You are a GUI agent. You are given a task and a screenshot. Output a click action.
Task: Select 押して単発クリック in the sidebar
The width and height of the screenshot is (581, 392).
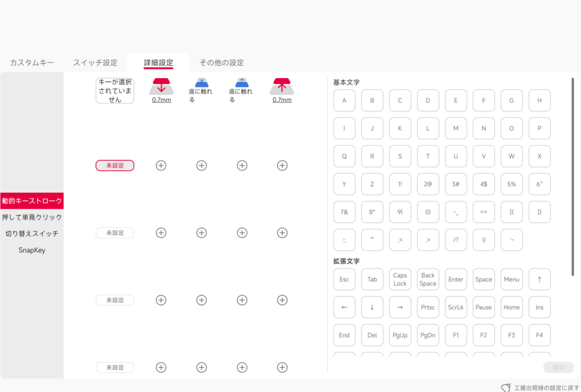click(x=32, y=217)
